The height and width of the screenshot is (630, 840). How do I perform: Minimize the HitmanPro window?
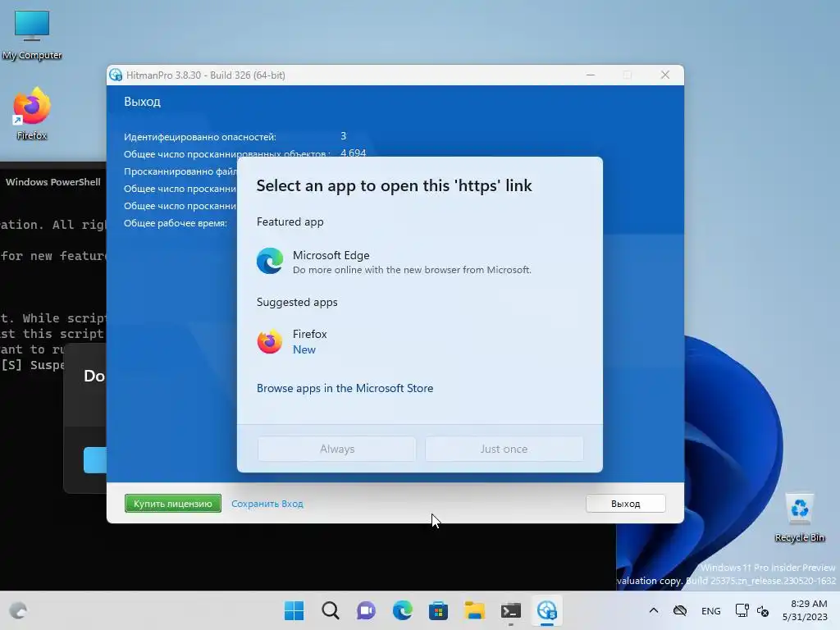(591, 75)
